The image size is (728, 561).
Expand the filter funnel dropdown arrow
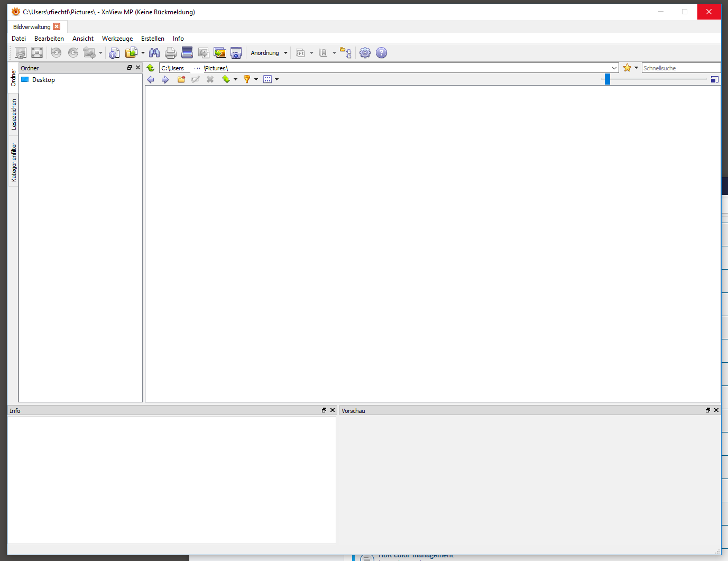tap(256, 79)
